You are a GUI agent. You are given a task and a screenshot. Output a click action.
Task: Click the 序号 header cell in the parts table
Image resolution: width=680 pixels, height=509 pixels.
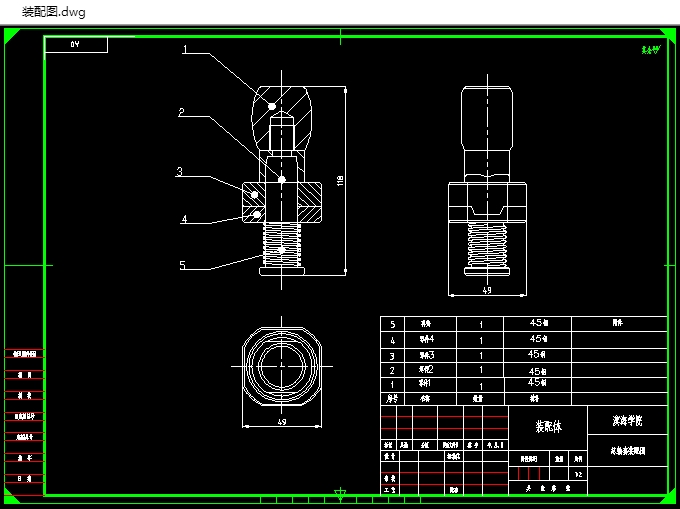point(392,397)
